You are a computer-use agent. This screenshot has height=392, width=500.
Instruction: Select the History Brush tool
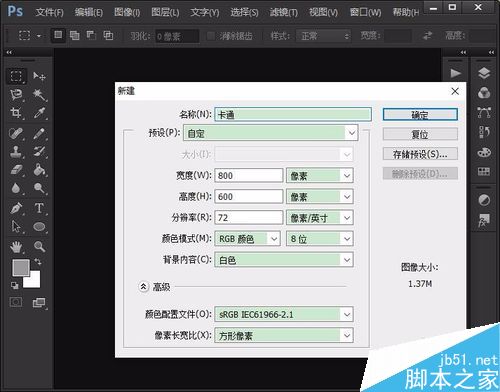39,152
